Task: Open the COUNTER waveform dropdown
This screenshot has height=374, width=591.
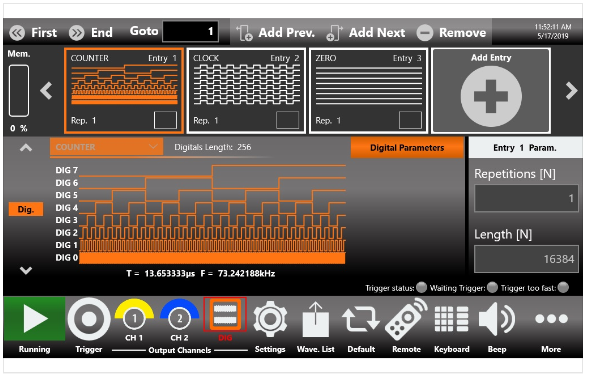Action: [x=106, y=147]
